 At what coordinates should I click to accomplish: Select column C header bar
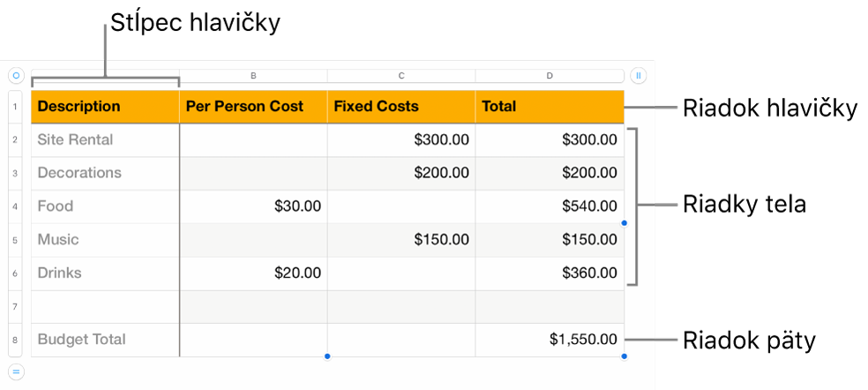(x=401, y=76)
